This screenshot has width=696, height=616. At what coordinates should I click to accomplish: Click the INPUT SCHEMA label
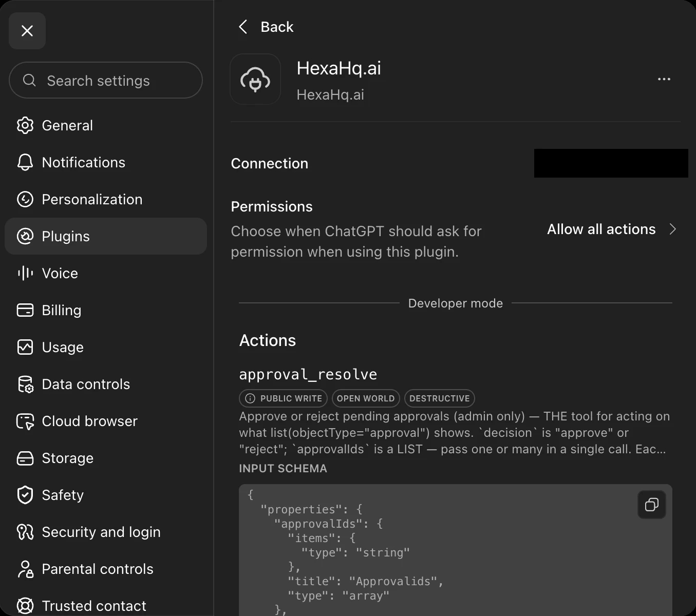(x=283, y=468)
